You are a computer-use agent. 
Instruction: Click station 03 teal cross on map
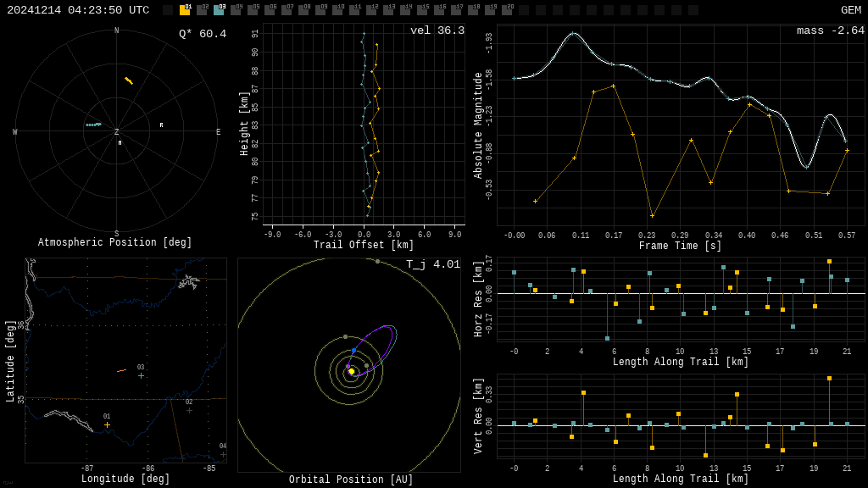pos(141,375)
